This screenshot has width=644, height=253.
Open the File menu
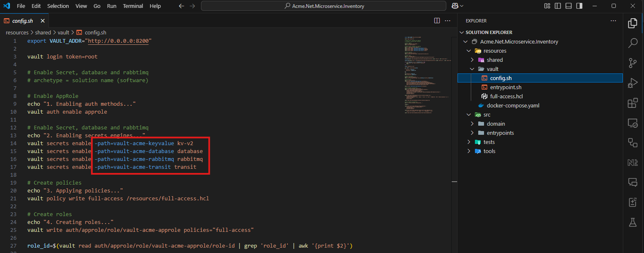click(x=21, y=6)
